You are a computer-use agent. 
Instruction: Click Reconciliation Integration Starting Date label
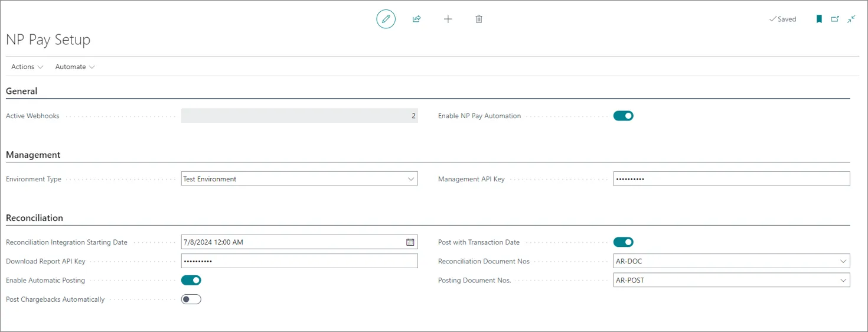click(67, 242)
